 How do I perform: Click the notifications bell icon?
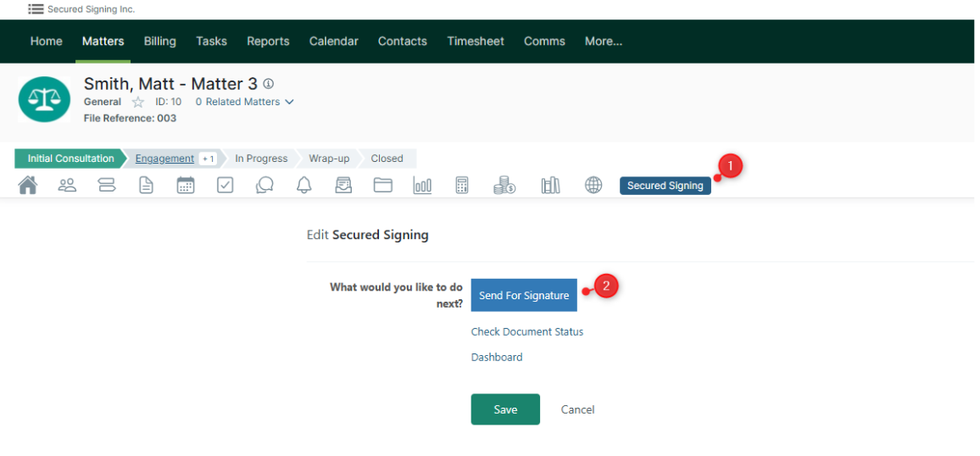(x=304, y=186)
